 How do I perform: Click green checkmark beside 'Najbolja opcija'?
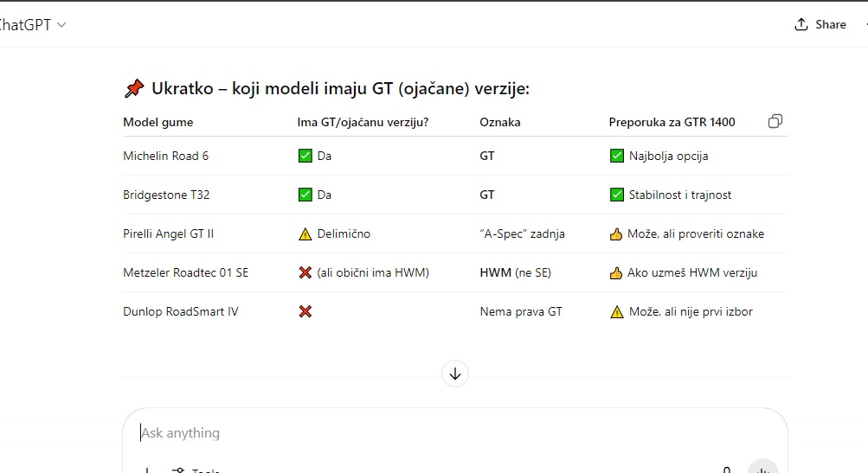coord(616,156)
